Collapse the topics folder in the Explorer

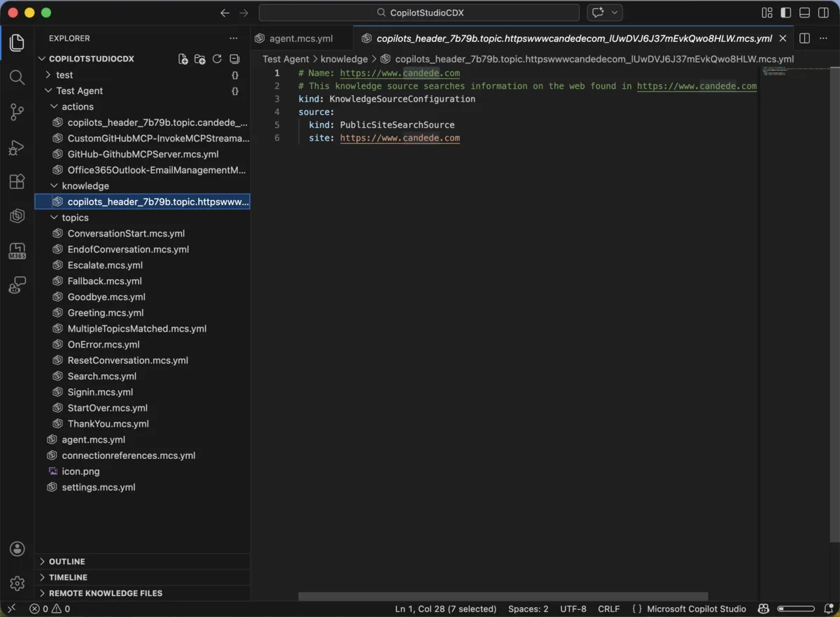pyautogui.click(x=73, y=218)
